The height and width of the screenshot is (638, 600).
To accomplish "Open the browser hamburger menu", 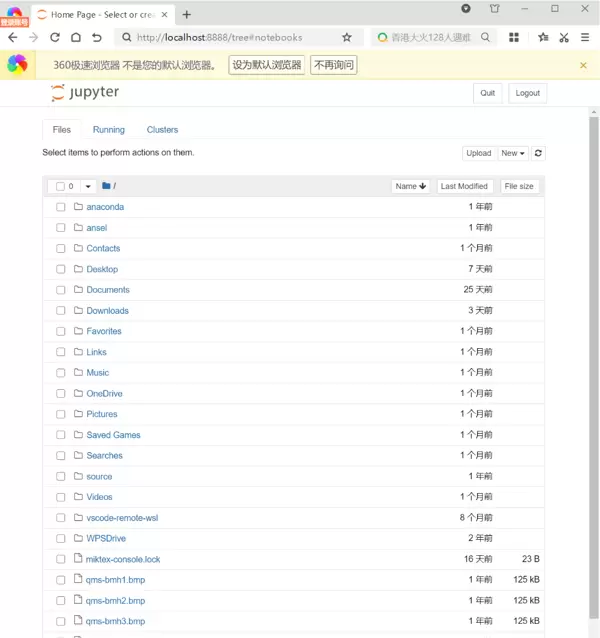I will 584,37.
